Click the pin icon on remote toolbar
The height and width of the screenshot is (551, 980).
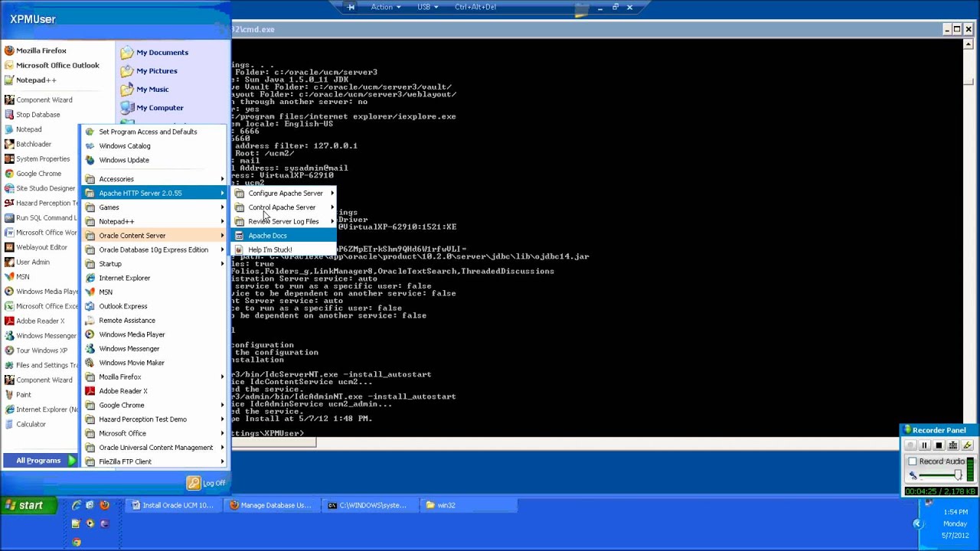(x=351, y=7)
